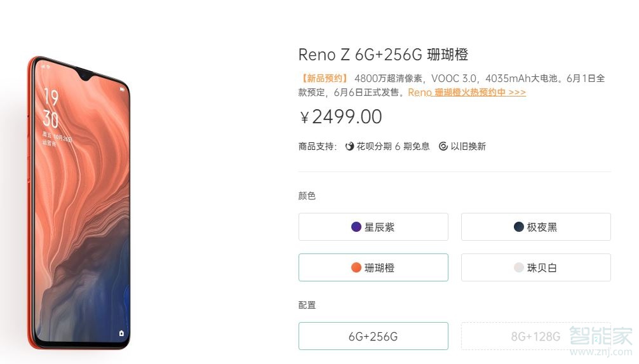This screenshot has width=639, height=364.
Task: Open the Reno 珊瑚橙火热预约中 link
Action: (x=467, y=92)
